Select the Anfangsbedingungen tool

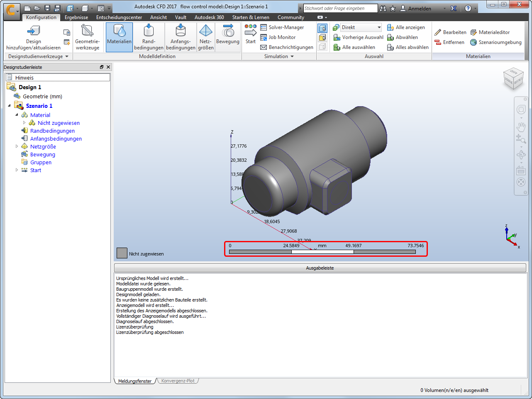(180, 36)
